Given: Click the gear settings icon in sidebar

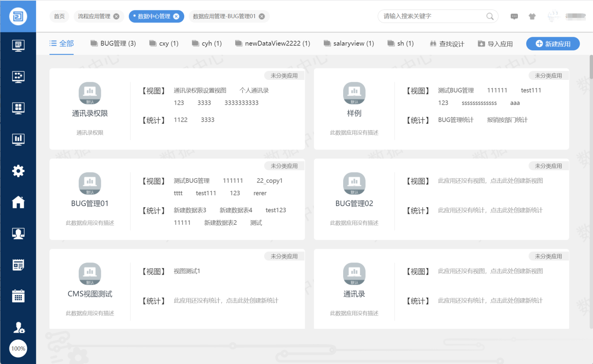Looking at the screenshot, I should tap(18, 171).
